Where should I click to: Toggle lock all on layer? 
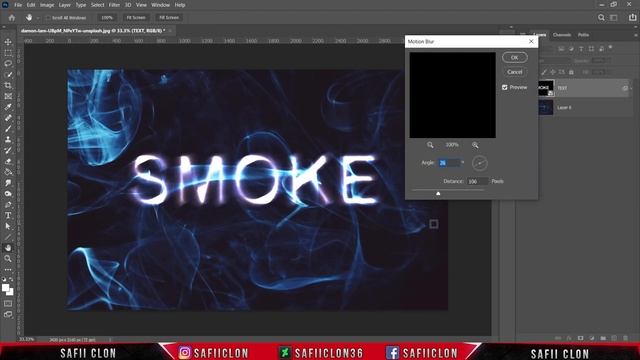pyautogui.click(x=571, y=72)
